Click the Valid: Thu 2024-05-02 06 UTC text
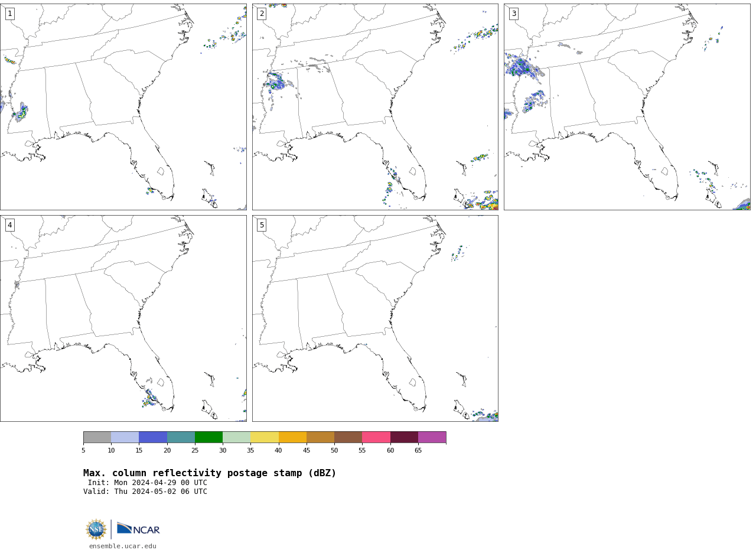 click(145, 492)
